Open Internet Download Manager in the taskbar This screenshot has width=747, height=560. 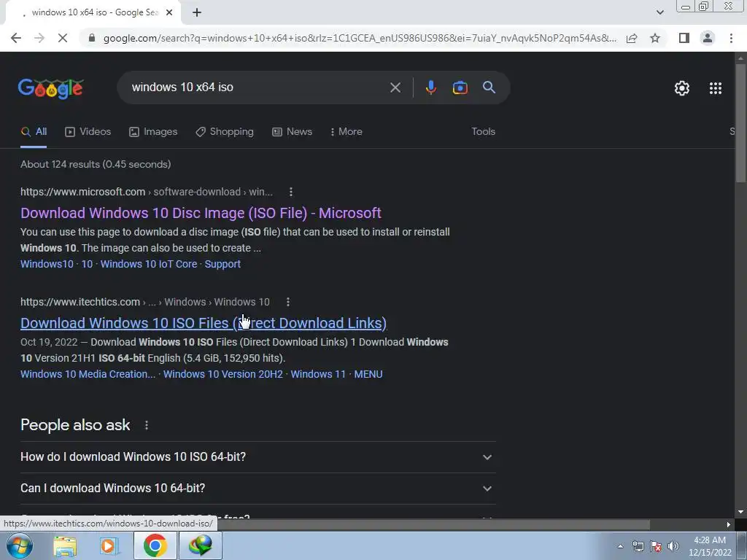click(200, 545)
